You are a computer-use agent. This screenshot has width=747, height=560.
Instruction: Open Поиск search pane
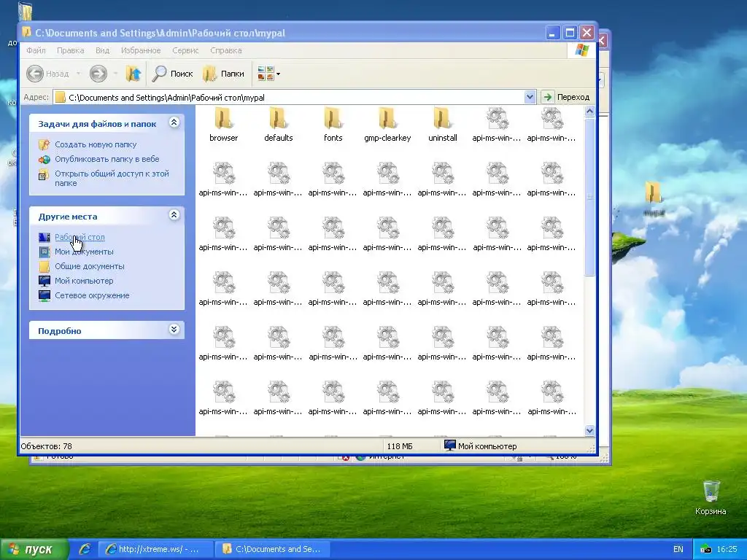click(172, 74)
